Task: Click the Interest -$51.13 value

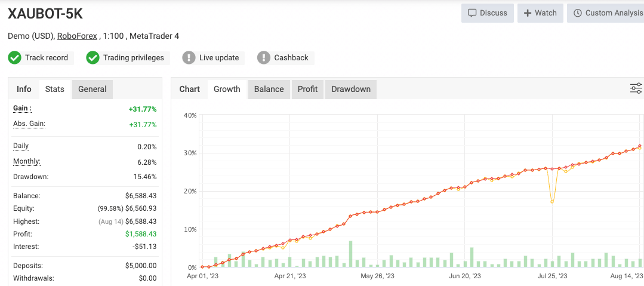Action: (x=144, y=247)
